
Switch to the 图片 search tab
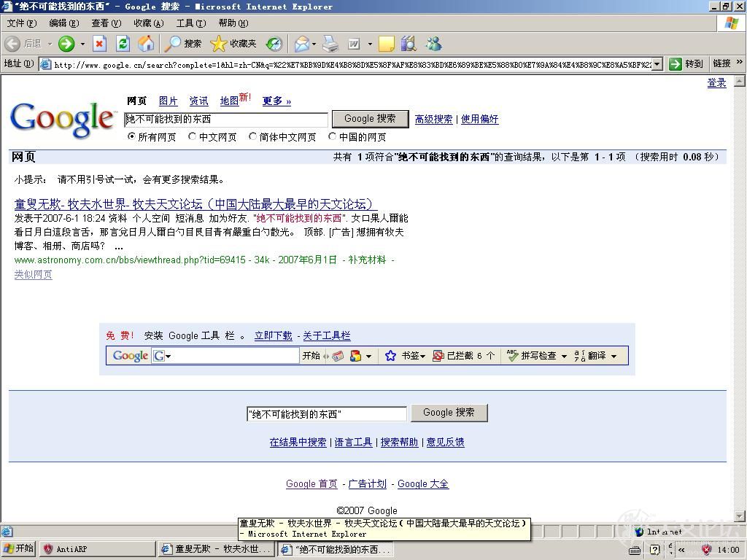pyautogui.click(x=169, y=101)
